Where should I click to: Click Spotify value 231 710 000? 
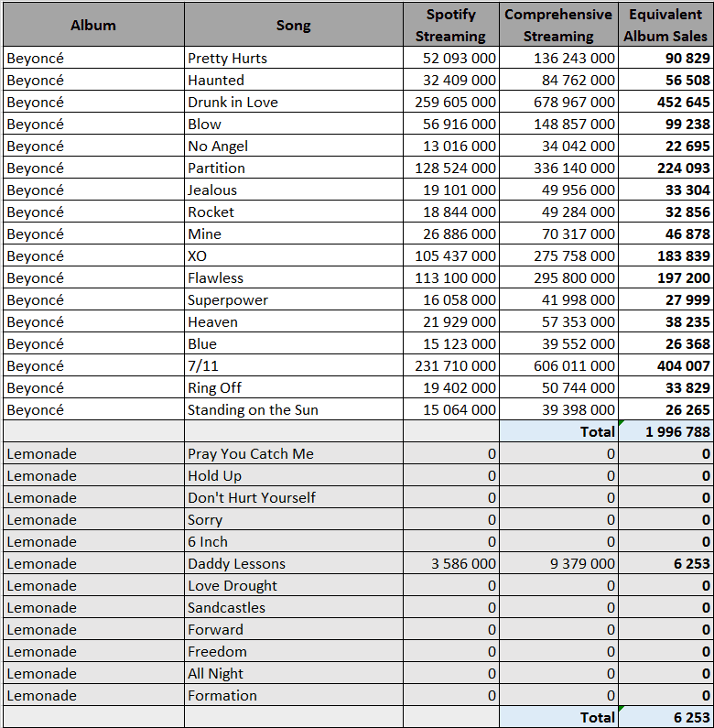451,365
